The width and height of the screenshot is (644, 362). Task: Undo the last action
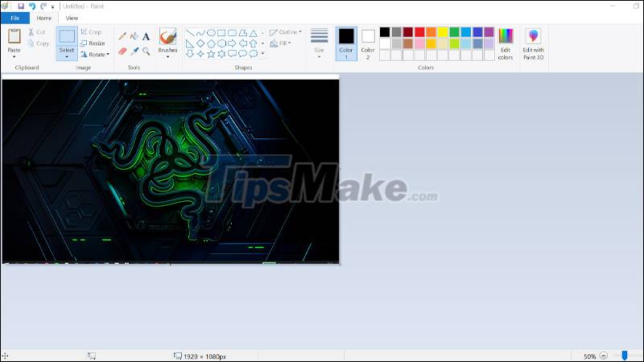(32, 6)
